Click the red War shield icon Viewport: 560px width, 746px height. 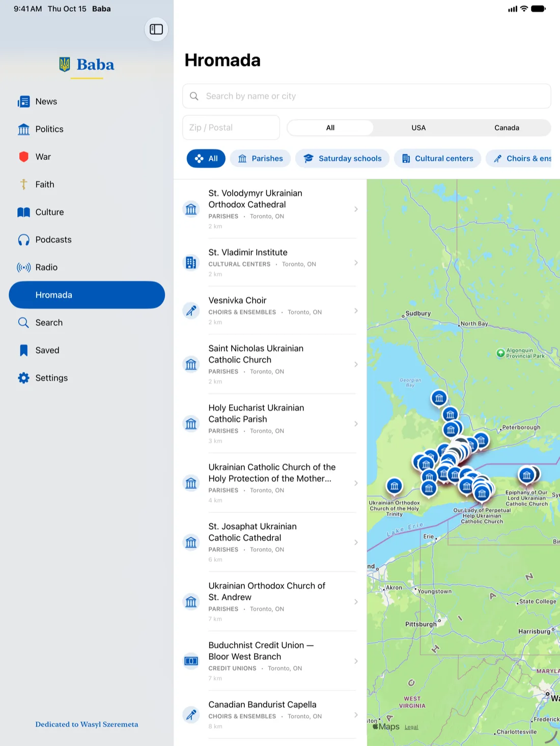tap(23, 157)
